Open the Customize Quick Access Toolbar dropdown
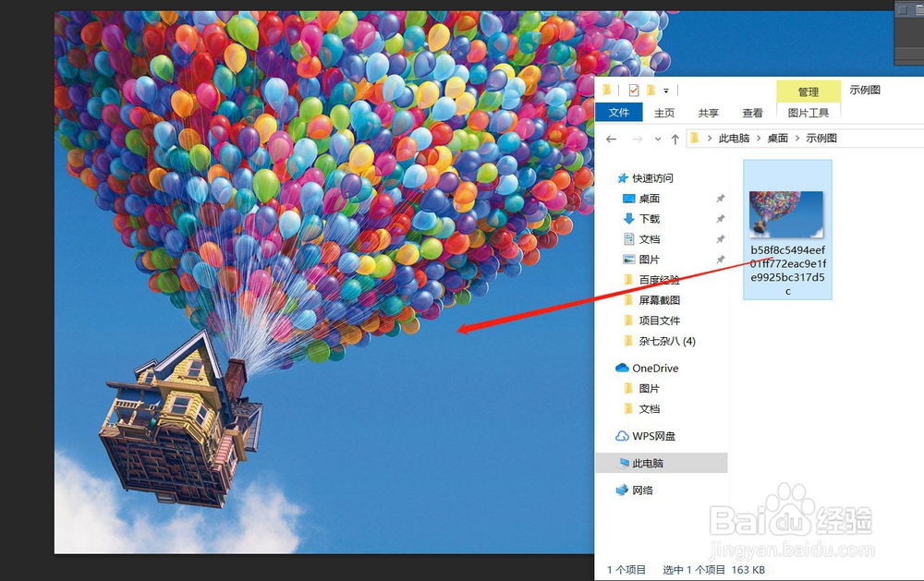 coord(666,91)
